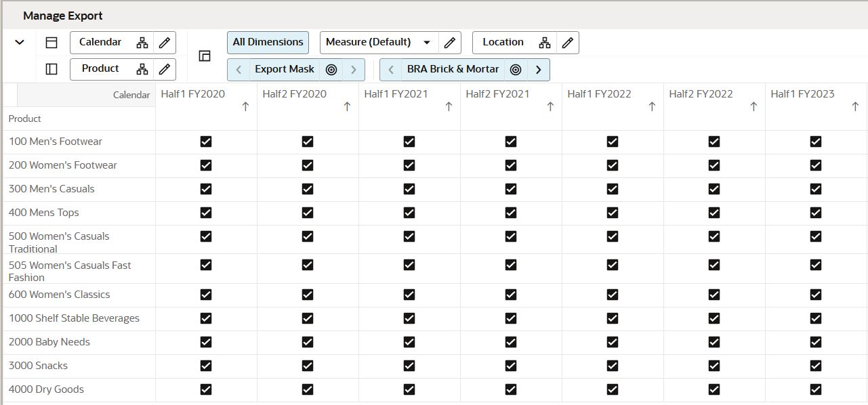
Task: Click the pencil edit icon next to Calendar
Action: click(163, 42)
